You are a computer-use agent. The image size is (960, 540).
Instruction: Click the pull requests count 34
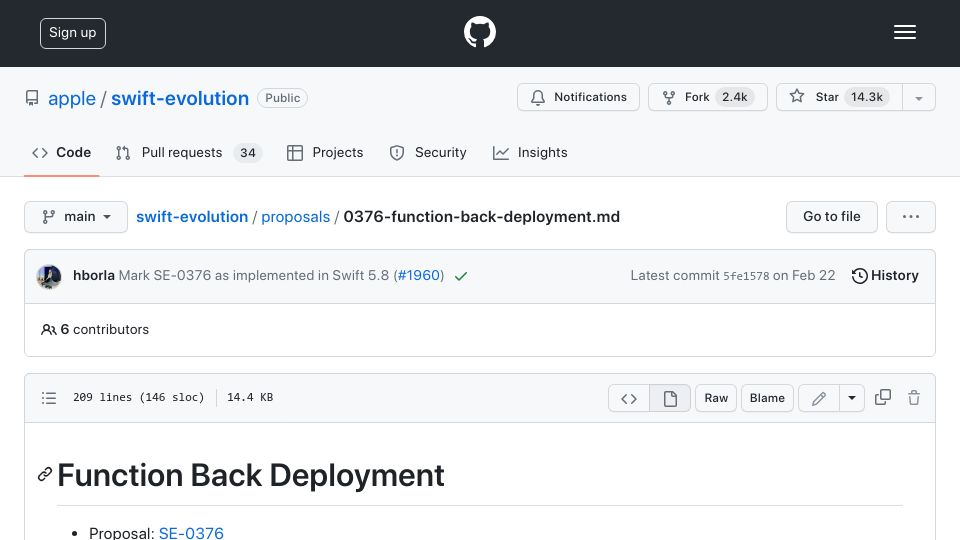248,152
